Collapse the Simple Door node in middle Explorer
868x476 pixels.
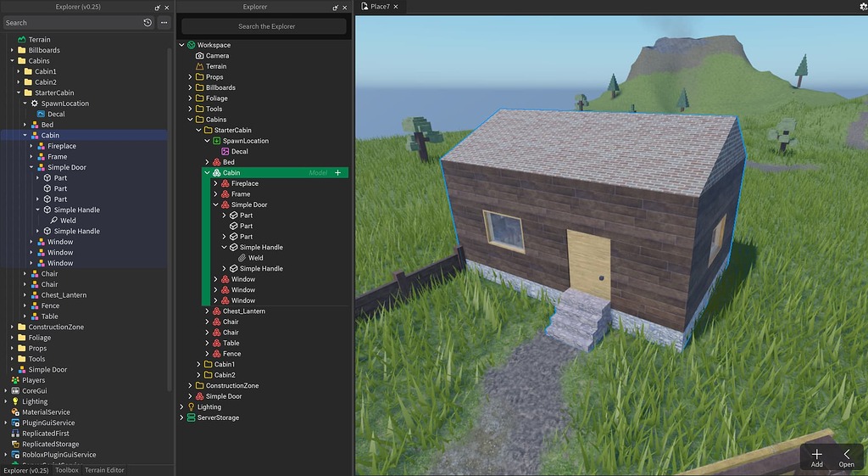216,204
